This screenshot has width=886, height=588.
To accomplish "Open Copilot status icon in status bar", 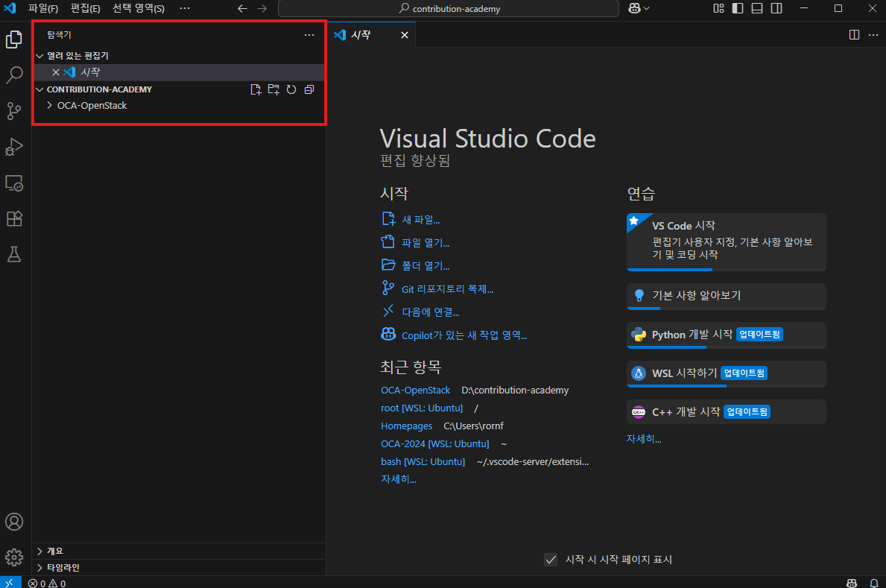I will pos(852,583).
